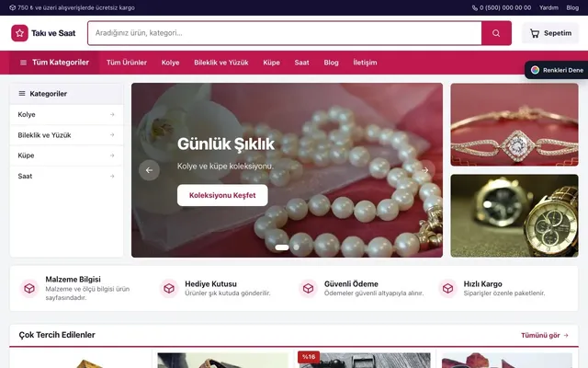Open Küpe in navigation bar
Viewport: 588px width, 368px height.
click(x=272, y=63)
